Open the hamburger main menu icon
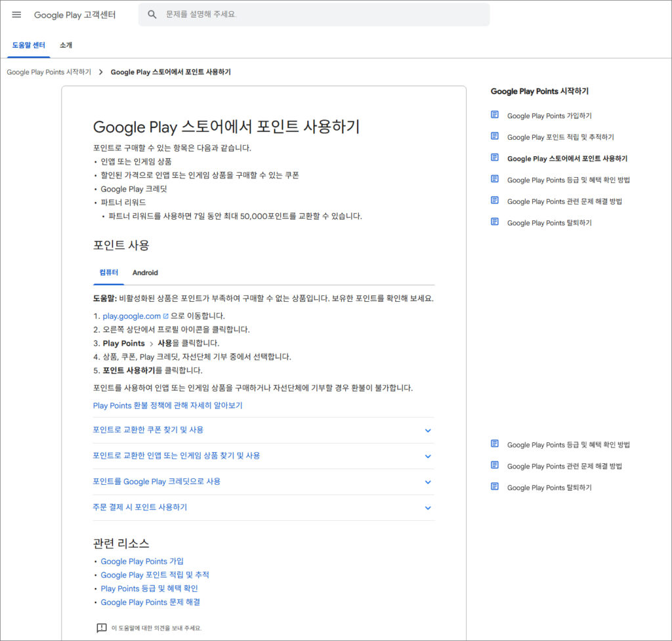The width and height of the screenshot is (672, 641). click(16, 14)
